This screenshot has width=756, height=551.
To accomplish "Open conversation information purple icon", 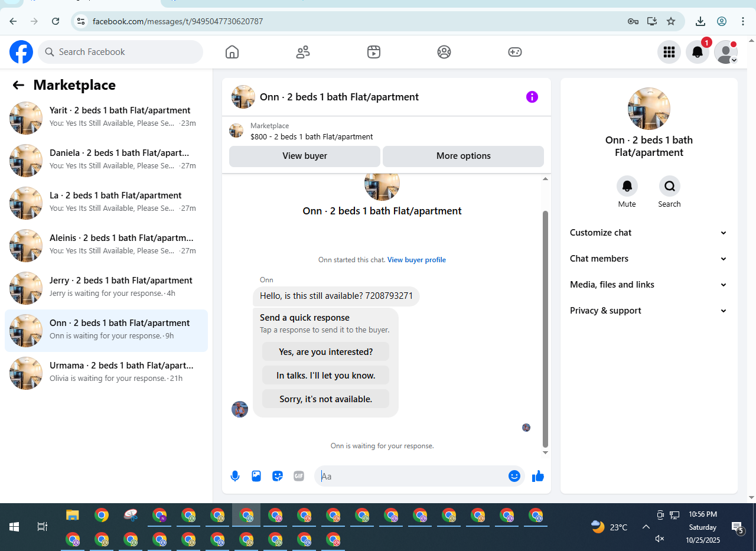I will pyautogui.click(x=532, y=97).
